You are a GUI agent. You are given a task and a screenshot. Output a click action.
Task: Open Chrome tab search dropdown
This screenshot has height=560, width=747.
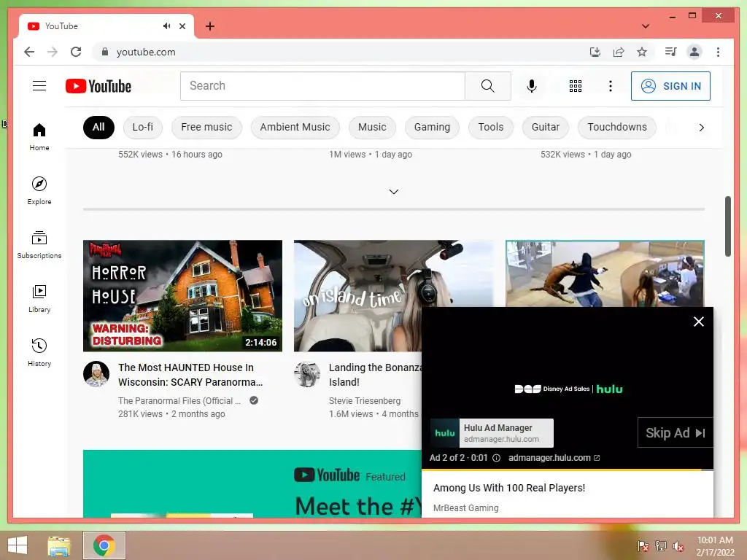[646, 26]
